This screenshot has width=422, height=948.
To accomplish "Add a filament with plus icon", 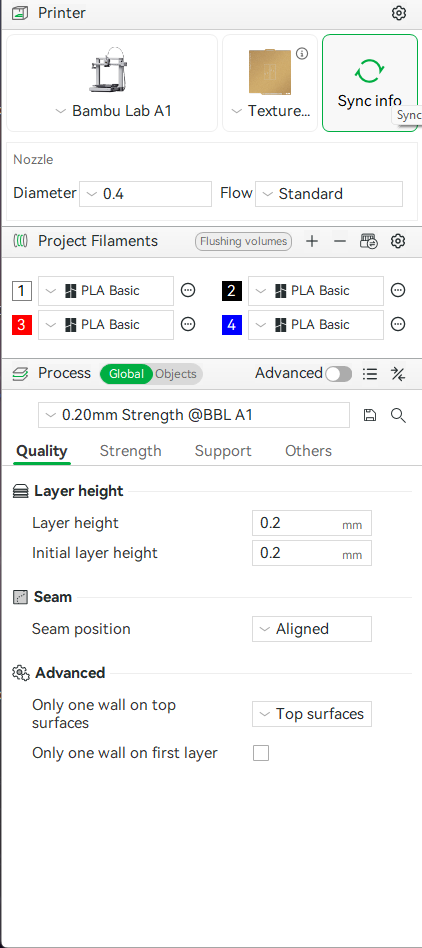I will pos(311,241).
